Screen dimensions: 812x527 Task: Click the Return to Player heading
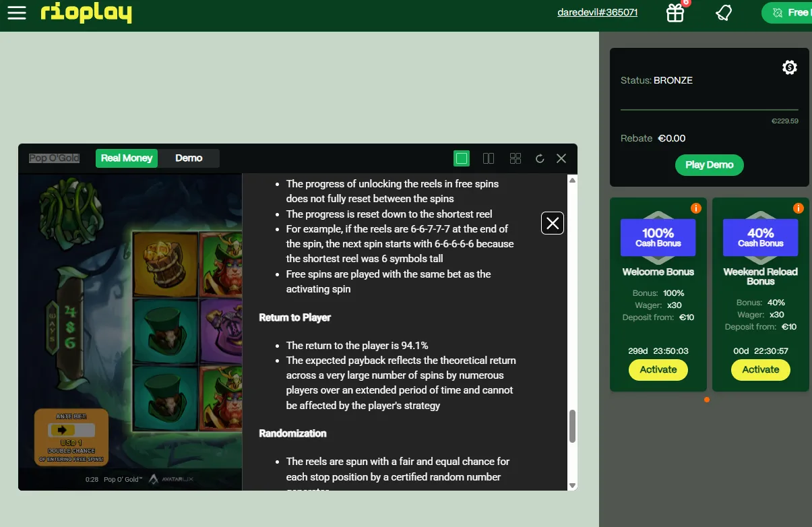pos(295,317)
